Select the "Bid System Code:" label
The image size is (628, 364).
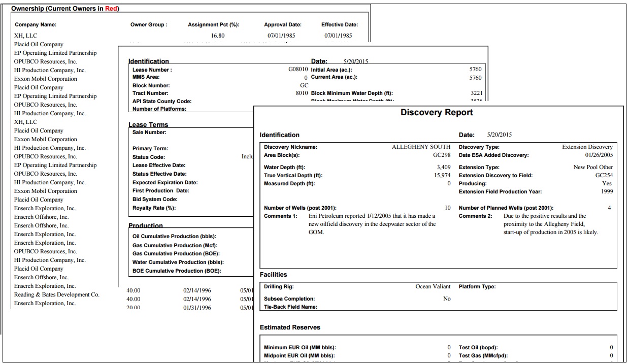155,200
